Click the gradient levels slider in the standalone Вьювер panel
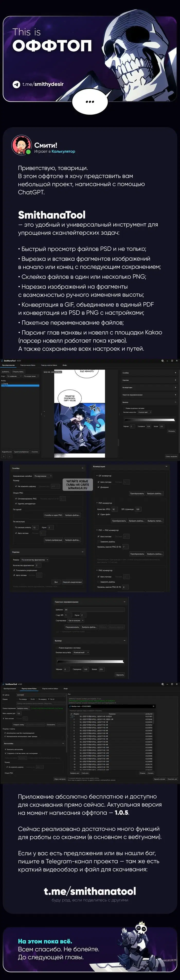Viewport: 180px width, 980px height. 91,662
